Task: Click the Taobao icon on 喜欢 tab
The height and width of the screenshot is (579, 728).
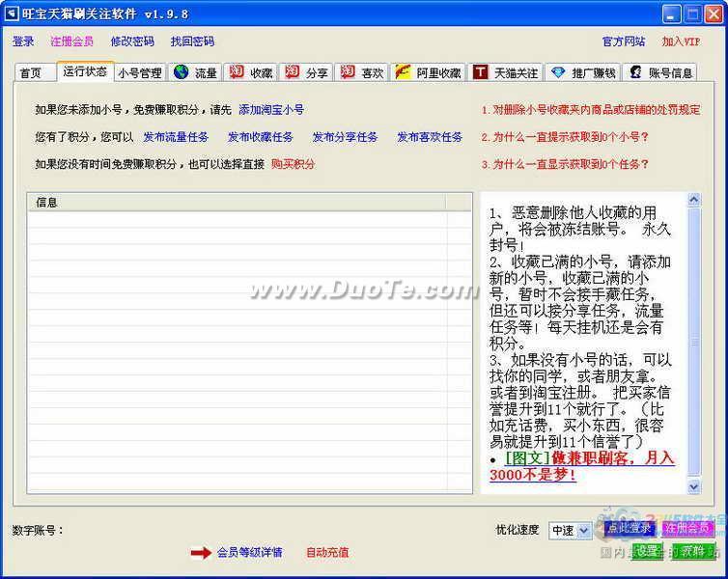Action: tap(348, 72)
